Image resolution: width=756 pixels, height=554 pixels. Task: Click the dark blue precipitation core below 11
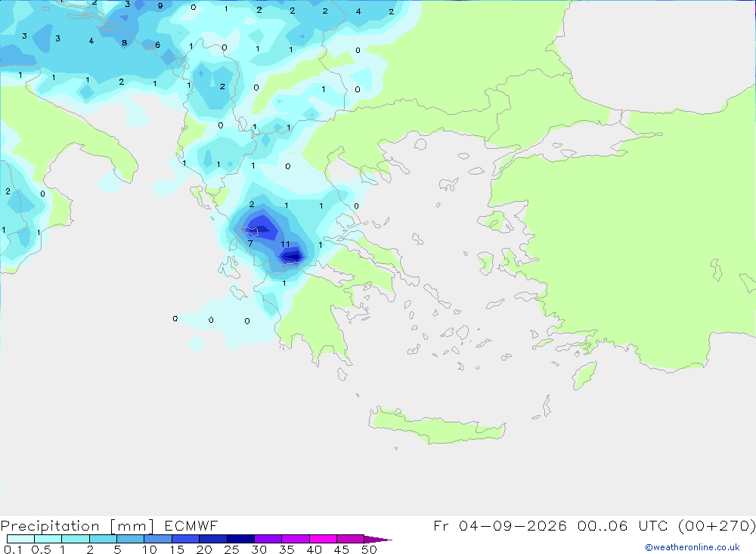(x=292, y=256)
